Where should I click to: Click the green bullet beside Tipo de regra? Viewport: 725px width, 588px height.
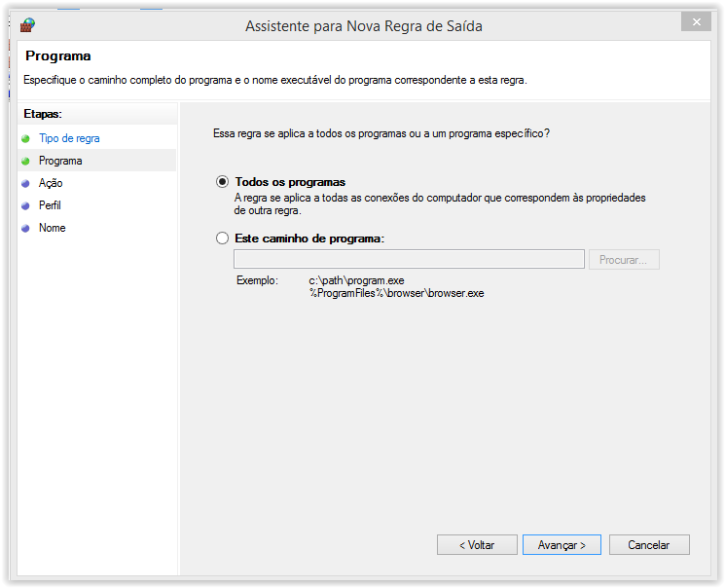coord(25,138)
